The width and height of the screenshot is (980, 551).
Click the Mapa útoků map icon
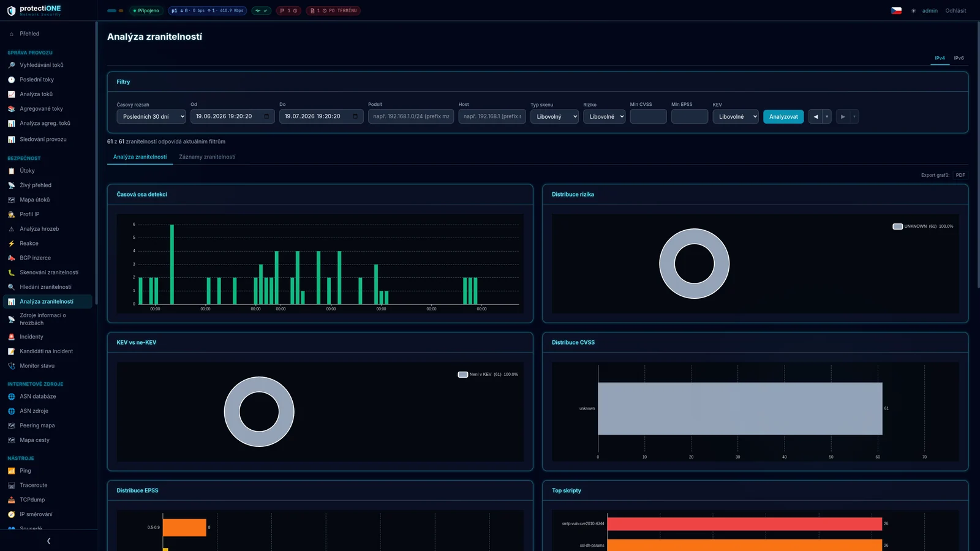point(11,200)
